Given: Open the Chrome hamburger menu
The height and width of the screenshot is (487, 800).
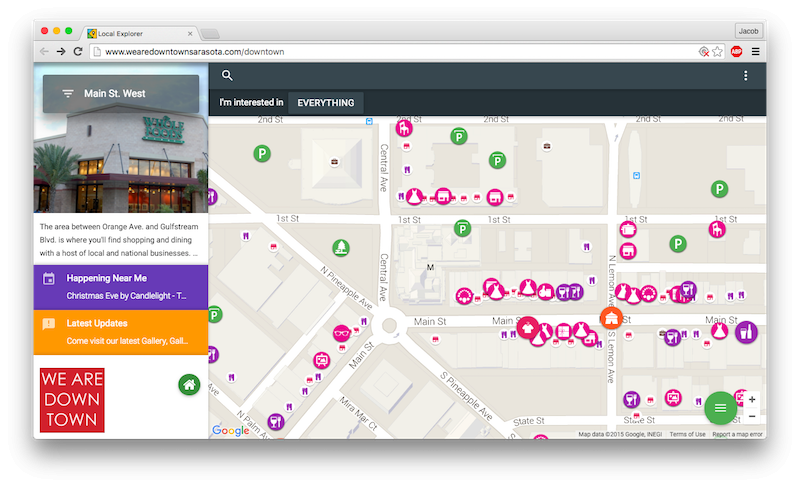Looking at the screenshot, I should click(x=755, y=51).
